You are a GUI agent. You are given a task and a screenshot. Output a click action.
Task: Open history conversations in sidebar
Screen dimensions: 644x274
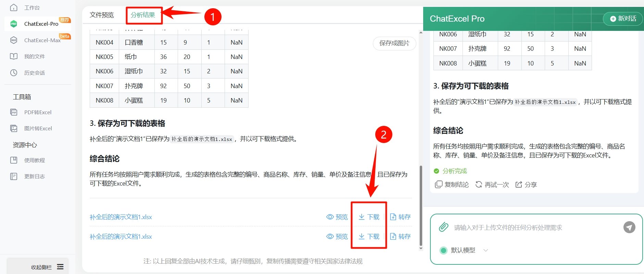click(34, 73)
